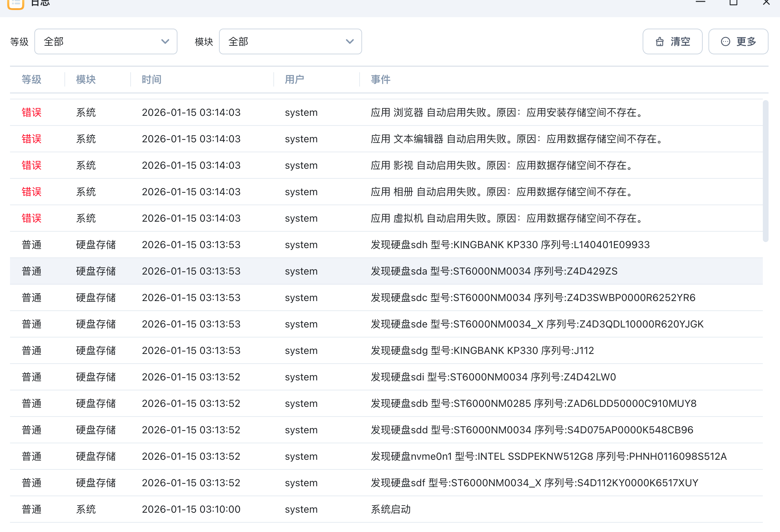
Task: Click the ellipsis icon on 更多 button
Action: coord(725,42)
